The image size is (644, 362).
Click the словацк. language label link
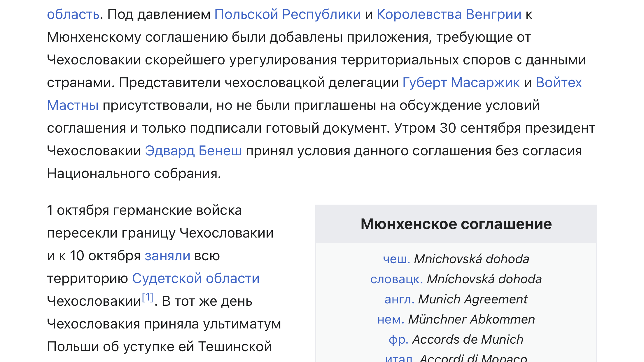pyautogui.click(x=397, y=279)
